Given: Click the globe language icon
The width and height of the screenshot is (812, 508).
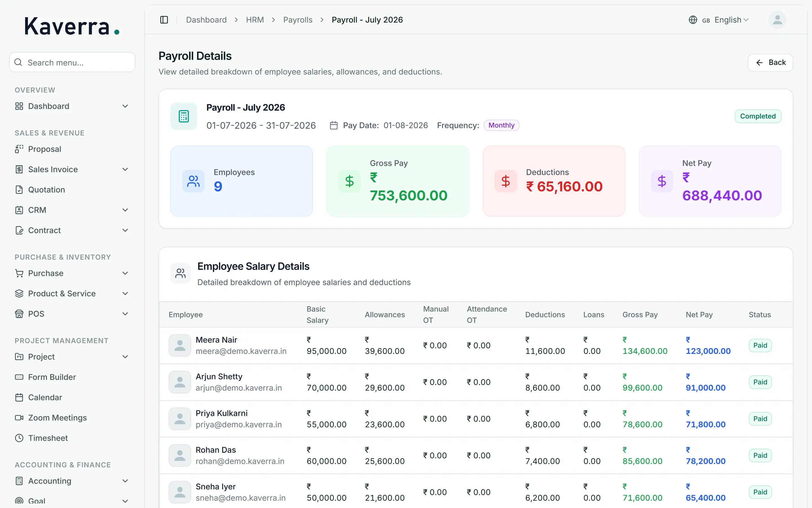Looking at the screenshot, I should click(693, 20).
